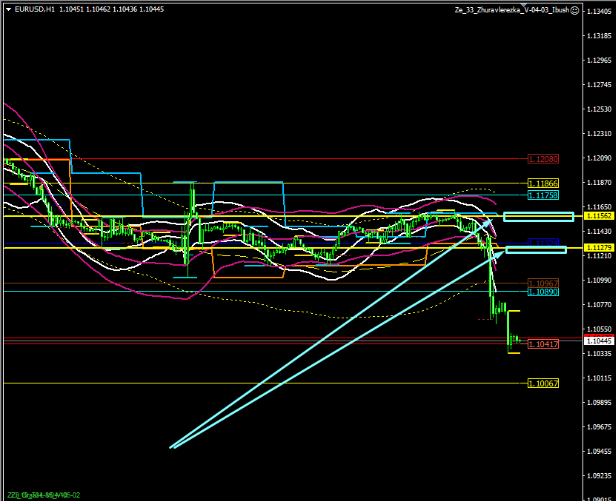This screenshot has height=501, width=616.
Task: Click the origin of the cyan arrow lines
Action: coord(171,447)
